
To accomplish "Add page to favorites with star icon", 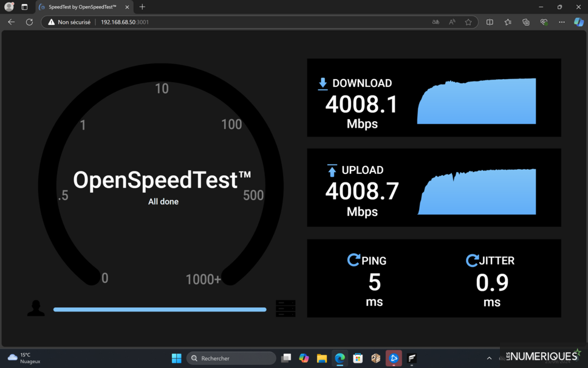I will coord(468,22).
